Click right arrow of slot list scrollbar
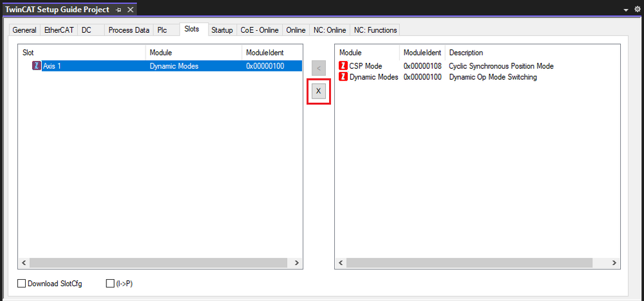This screenshot has width=644, height=301. pos(296,263)
